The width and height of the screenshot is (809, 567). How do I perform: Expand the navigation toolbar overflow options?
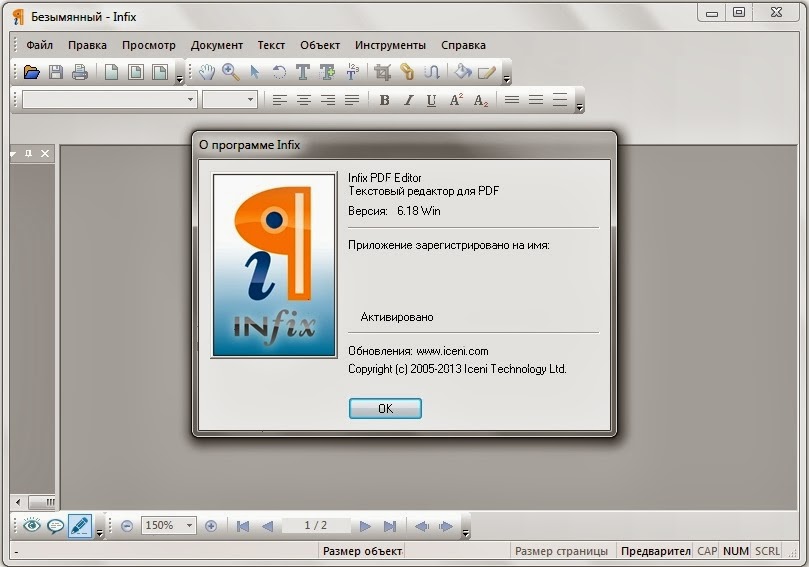[x=466, y=533]
